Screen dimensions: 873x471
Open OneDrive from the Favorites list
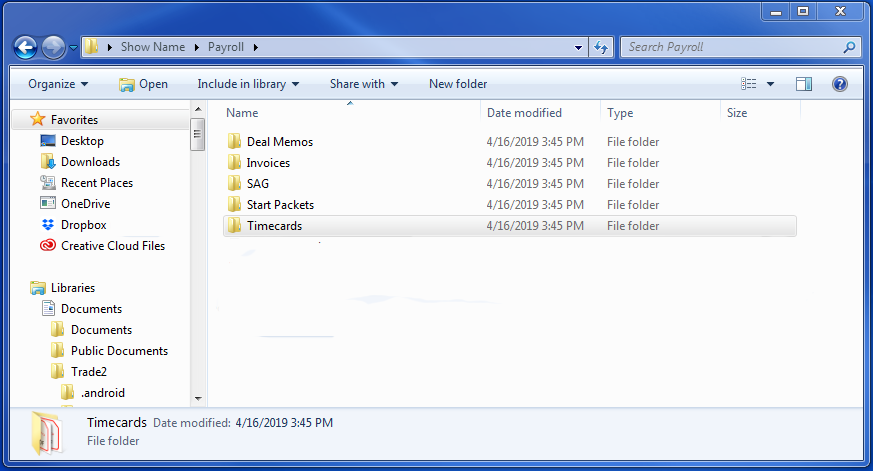85,204
